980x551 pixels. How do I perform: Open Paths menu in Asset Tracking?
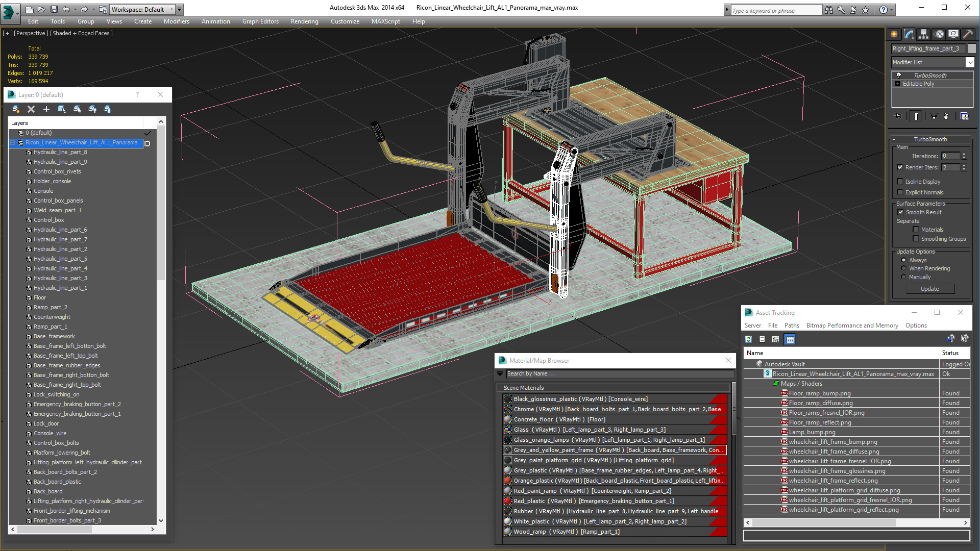792,325
